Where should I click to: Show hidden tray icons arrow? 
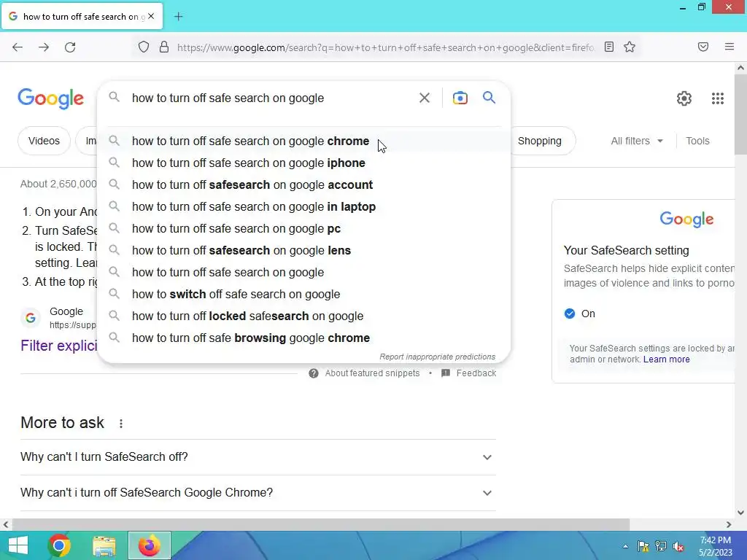pos(625,546)
